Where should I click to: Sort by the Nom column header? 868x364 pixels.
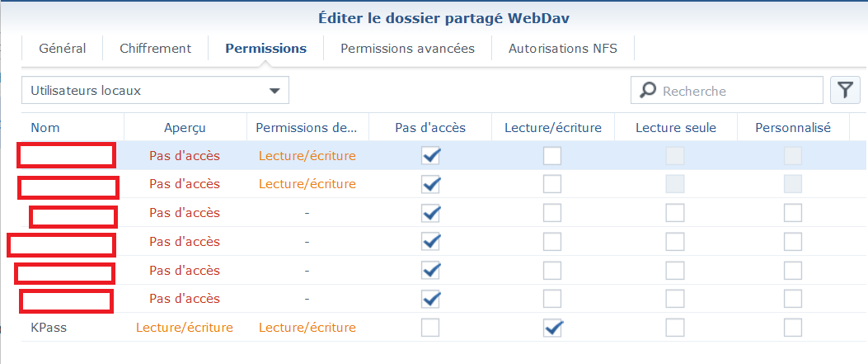point(45,128)
